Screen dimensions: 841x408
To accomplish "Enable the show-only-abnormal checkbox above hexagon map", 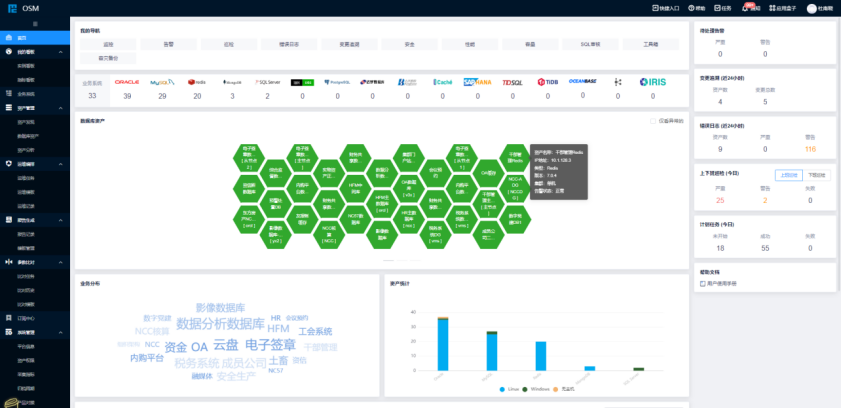I will click(653, 121).
